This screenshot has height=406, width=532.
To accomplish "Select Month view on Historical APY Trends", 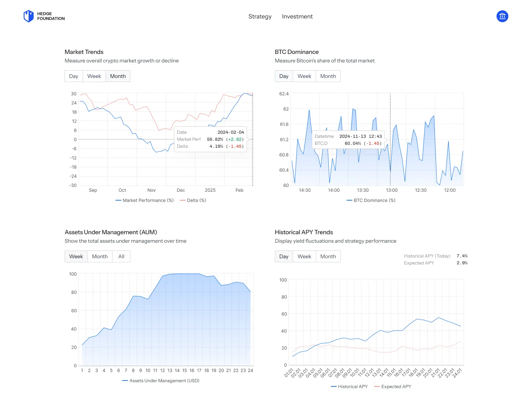I will pos(328,256).
